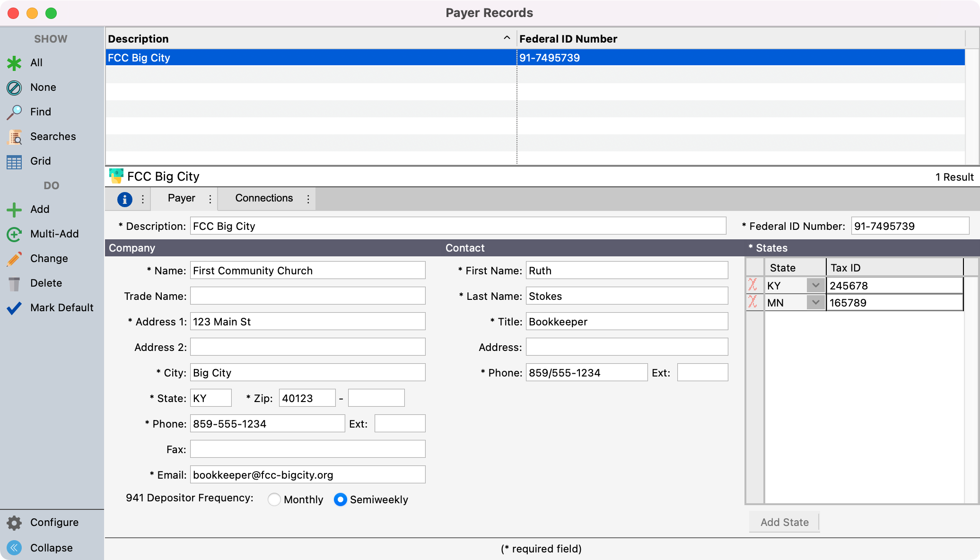Open the KY state dropdown

click(x=815, y=285)
